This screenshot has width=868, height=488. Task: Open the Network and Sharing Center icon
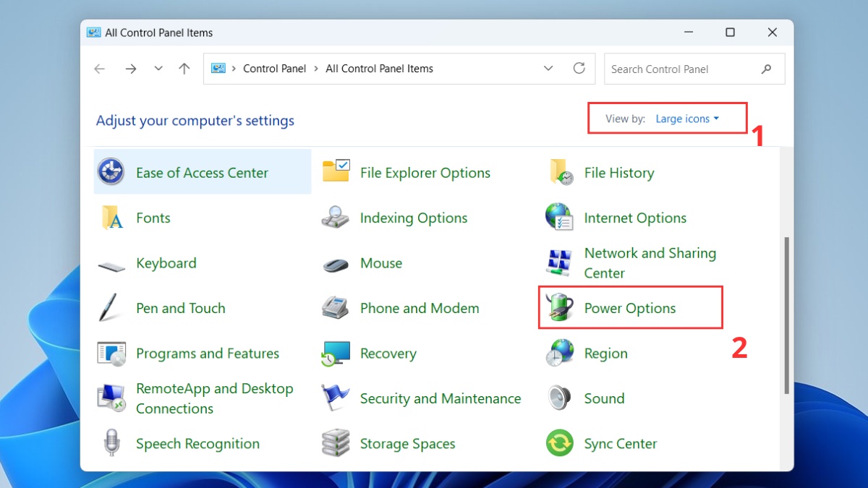click(x=559, y=262)
